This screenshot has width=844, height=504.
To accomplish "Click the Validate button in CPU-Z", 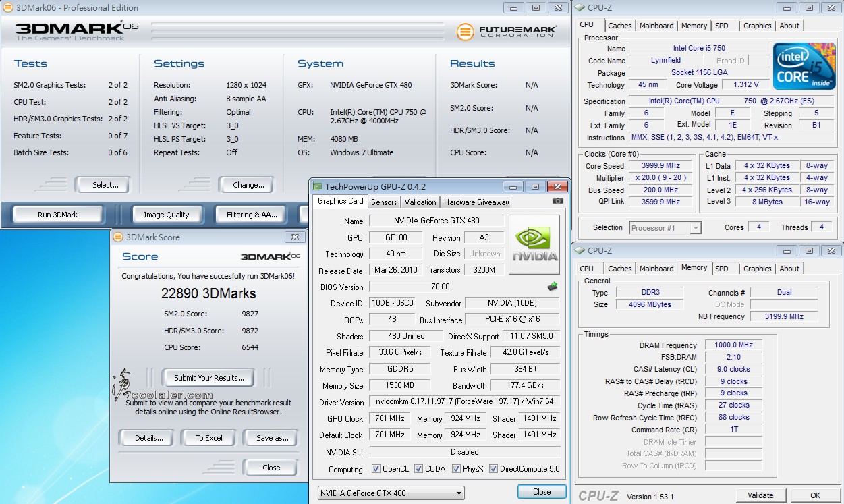I will pyautogui.click(x=760, y=495).
